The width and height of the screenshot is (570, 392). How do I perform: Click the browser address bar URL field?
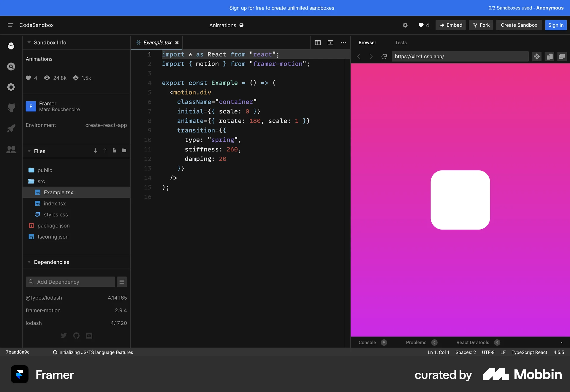click(460, 56)
